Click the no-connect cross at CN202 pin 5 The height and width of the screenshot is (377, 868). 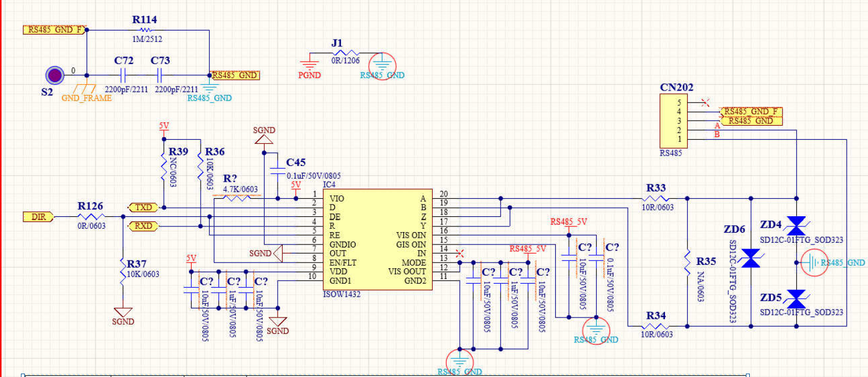click(705, 102)
